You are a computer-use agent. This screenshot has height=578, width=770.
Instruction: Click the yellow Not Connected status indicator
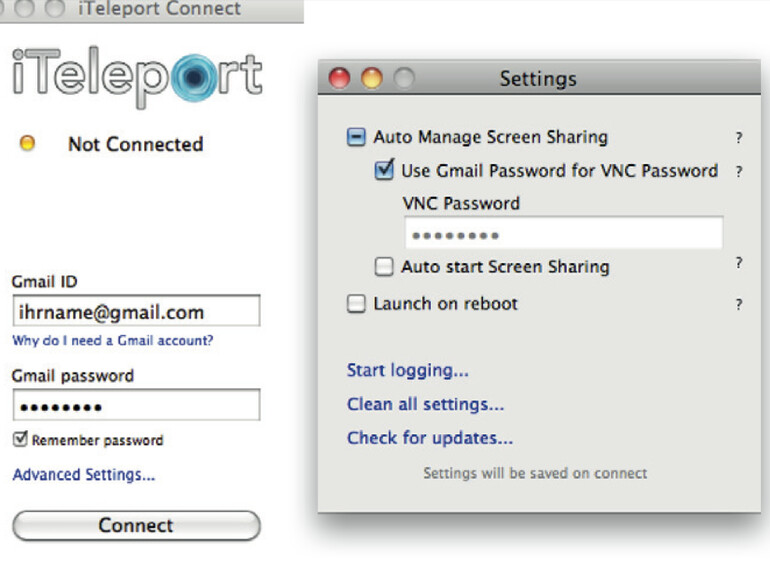point(27,144)
